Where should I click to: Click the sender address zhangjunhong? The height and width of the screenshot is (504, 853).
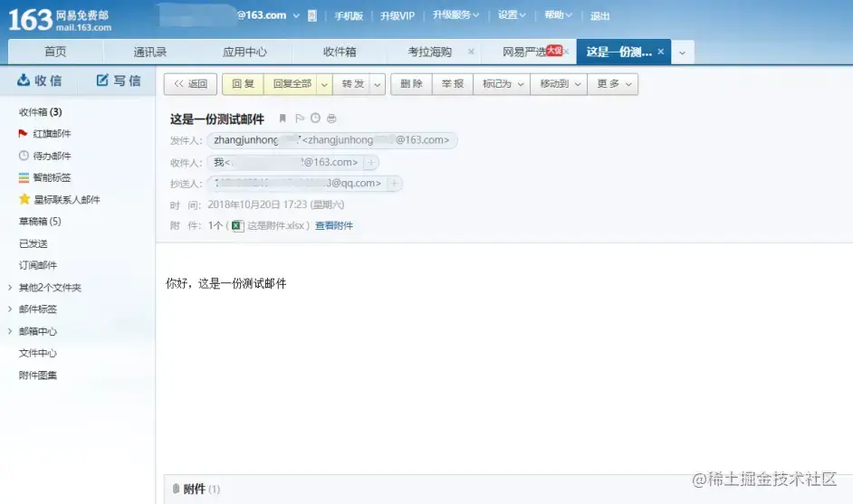pyautogui.click(x=331, y=140)
